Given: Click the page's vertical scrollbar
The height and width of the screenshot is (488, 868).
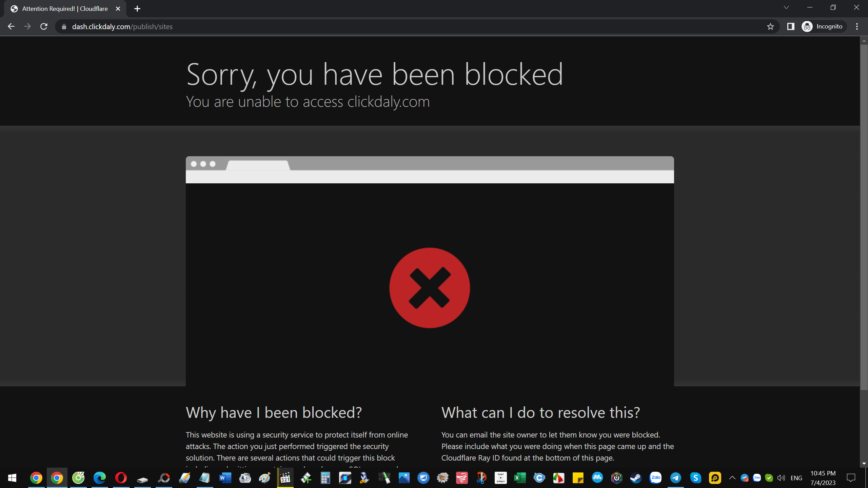Looking at the screenshot, I should 864,217.
